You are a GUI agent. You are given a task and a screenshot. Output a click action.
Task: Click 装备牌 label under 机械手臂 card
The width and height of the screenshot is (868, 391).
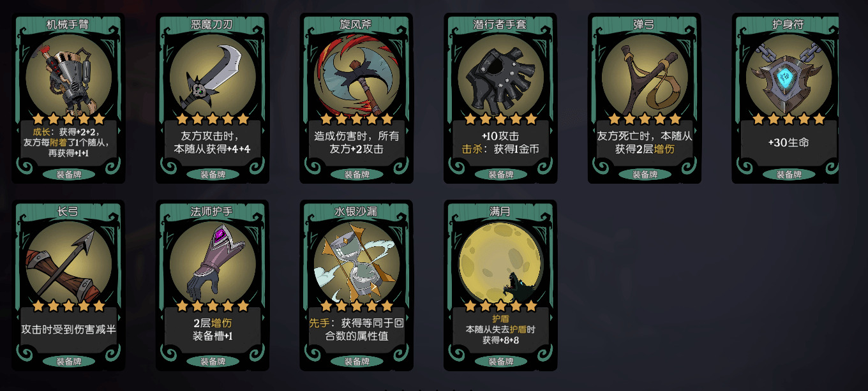[x=69, y=175]
